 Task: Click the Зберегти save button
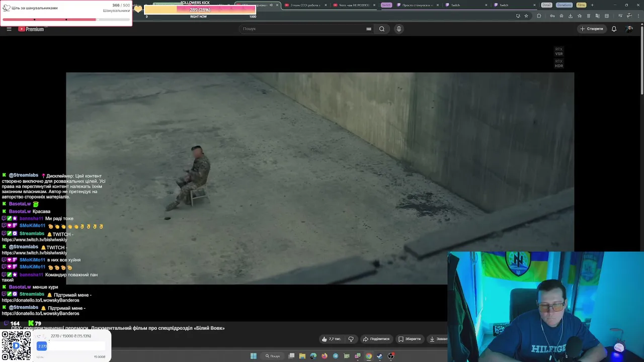coord(410,339)
